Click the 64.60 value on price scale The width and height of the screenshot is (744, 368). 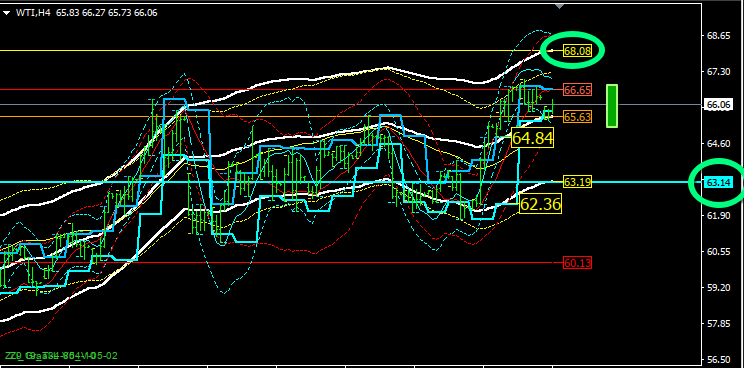coord(718,143)
